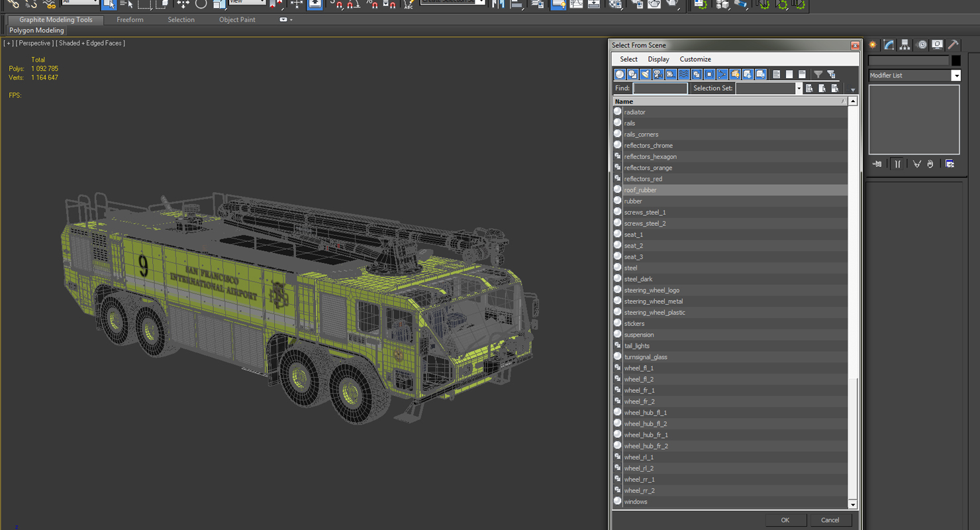This screenshot has width=980, height=530.
Task: Click the black object color swatch
Action: tap(955, 60)
